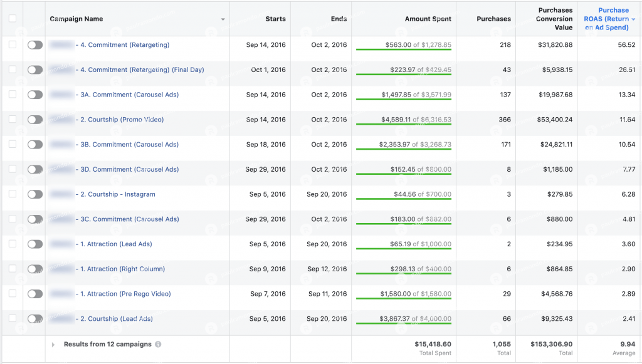Select the checkbox for 1. Attraction (Pre Rego Video)
Image resolution: width=642 pixels, height=364 pixels.
11,294
